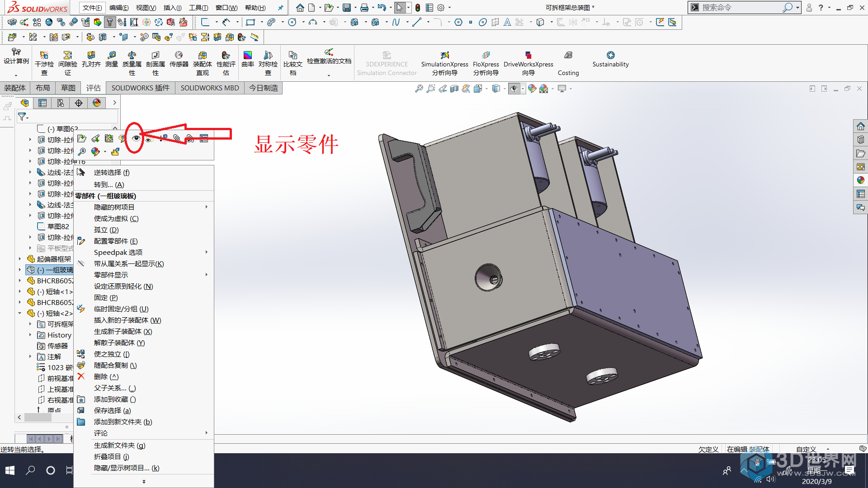Click the 测量 measure tool
868x488 pixels.
tap(112, 60)
